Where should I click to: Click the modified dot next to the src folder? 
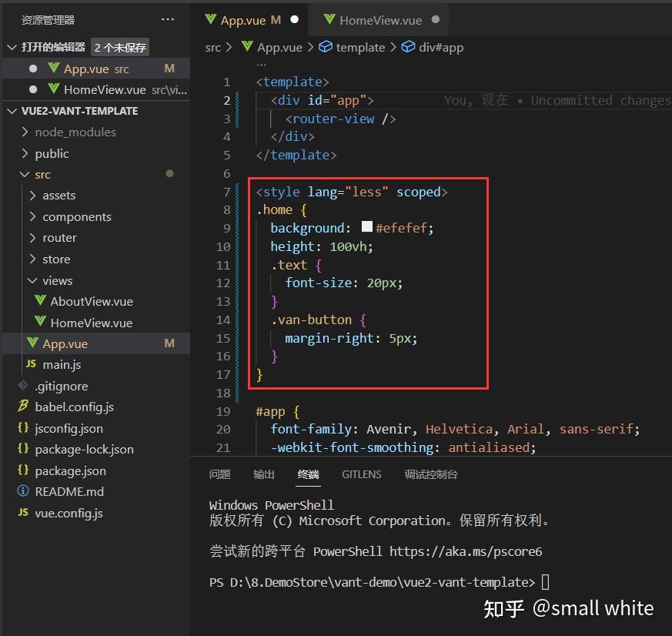[171, 175]
